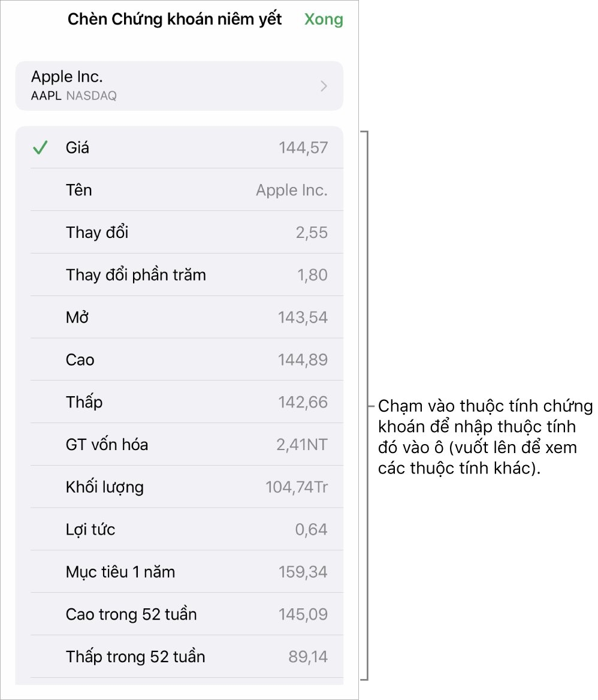The width and height of the screenshot is (598, 700).
Task: Click the value 159,34
Action: click(303, 572)
